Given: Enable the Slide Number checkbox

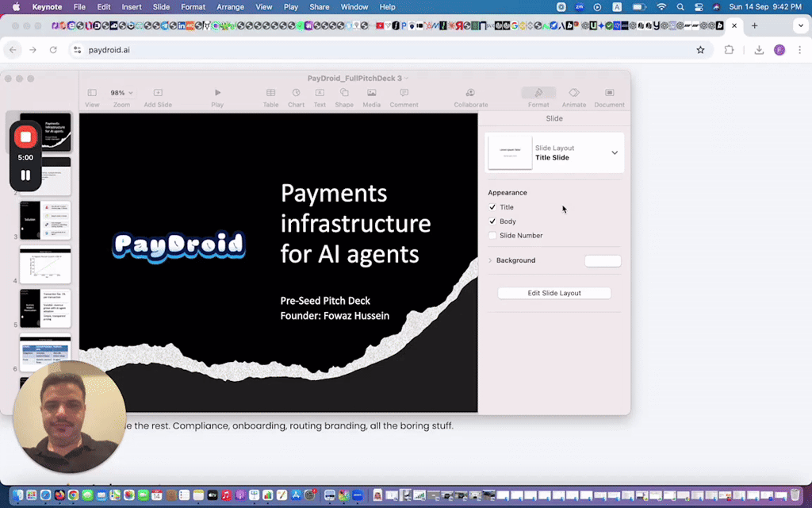Looking at the screenshot, I should (492, 235).
